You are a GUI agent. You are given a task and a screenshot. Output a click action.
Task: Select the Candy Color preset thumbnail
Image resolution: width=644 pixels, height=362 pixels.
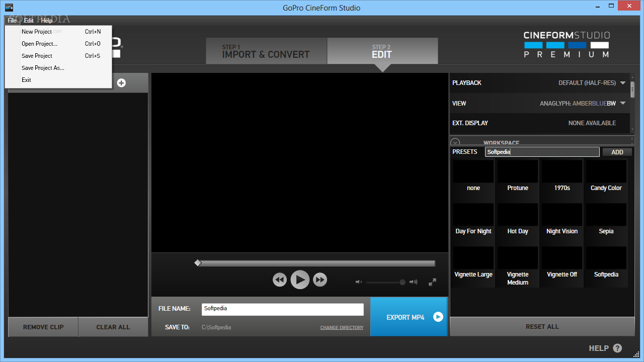(x=606, y=171)
